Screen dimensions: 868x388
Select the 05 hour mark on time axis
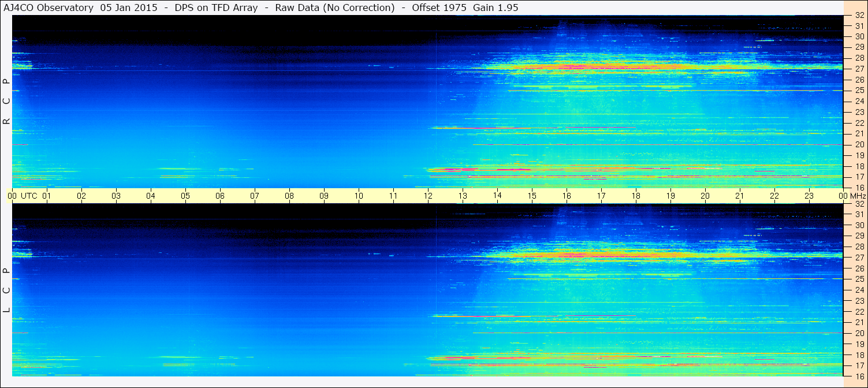[185, 196]
